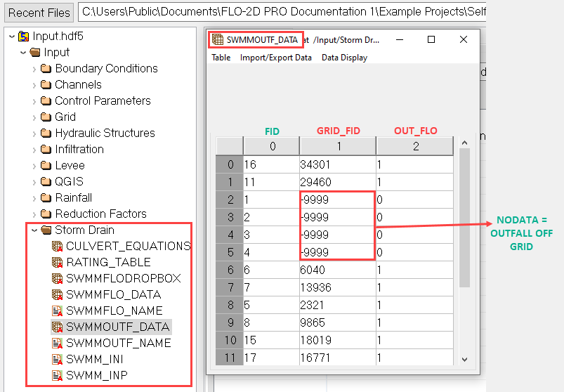Select column header 1 for GRID_FID

[337, 145]
